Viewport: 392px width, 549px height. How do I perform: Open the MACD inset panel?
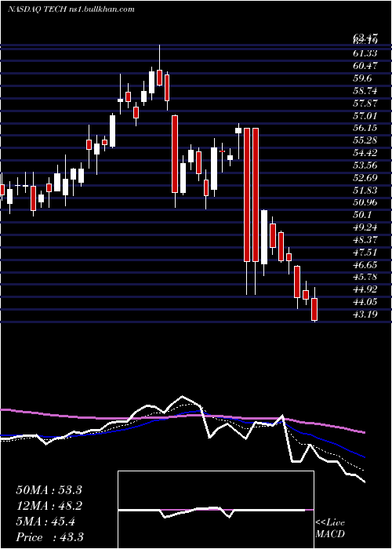pos(216,510)
